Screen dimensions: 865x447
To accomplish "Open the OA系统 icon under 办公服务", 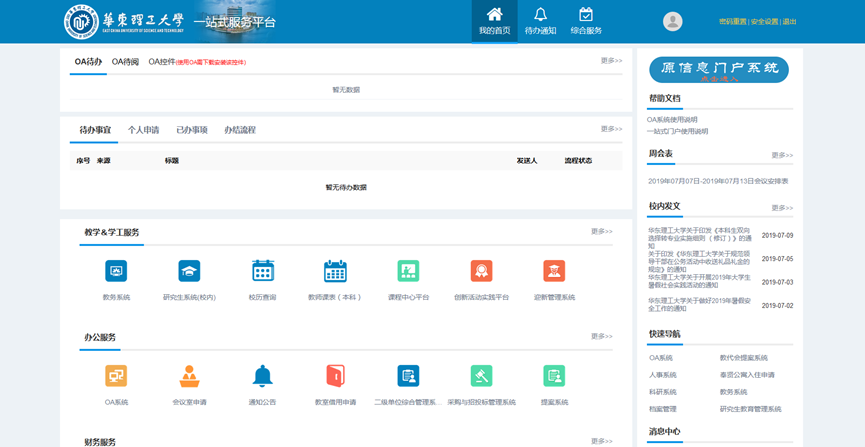I will point(116,376).
